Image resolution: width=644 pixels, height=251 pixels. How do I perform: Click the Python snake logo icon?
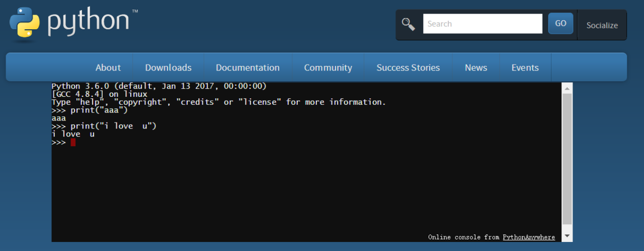coord(24,23)
